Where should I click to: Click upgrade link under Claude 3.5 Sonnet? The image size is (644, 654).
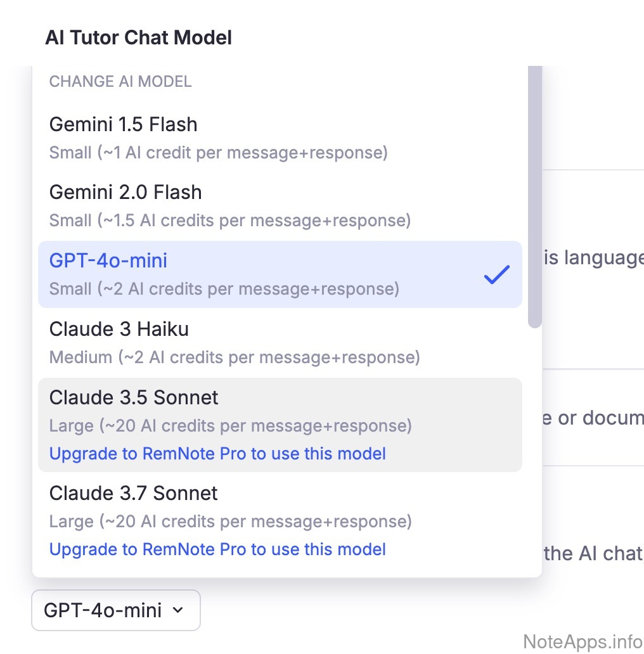point(217,454)
